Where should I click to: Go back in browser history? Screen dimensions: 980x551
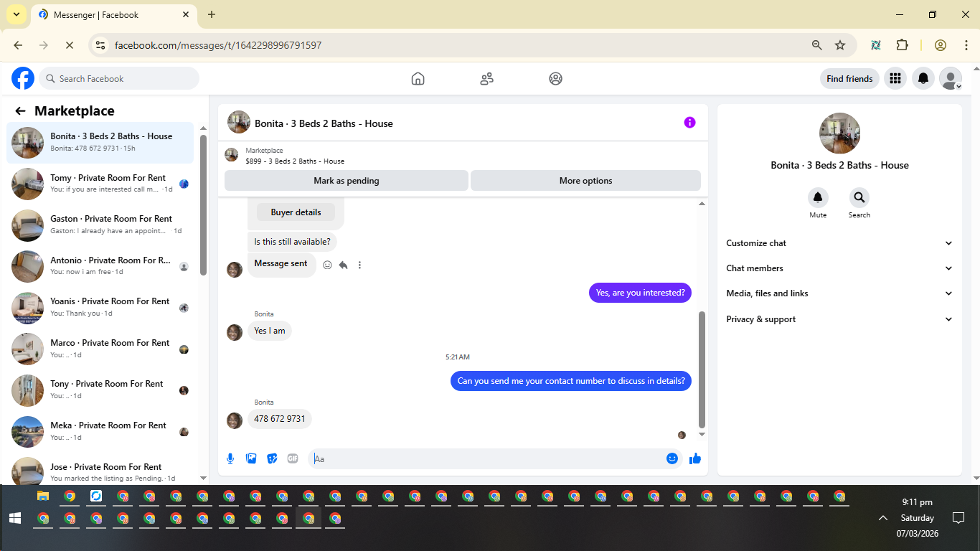[18, 45]
